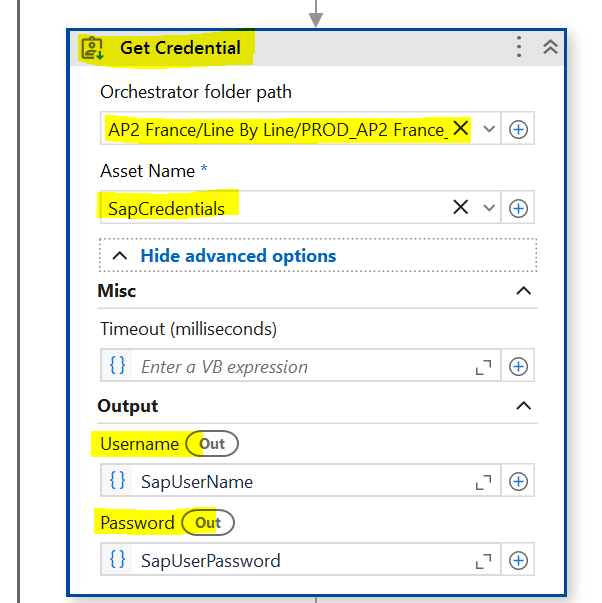602x603 pixels.
Task: Clear the Orchestrator folder path value
Action: tap(461, 129)
